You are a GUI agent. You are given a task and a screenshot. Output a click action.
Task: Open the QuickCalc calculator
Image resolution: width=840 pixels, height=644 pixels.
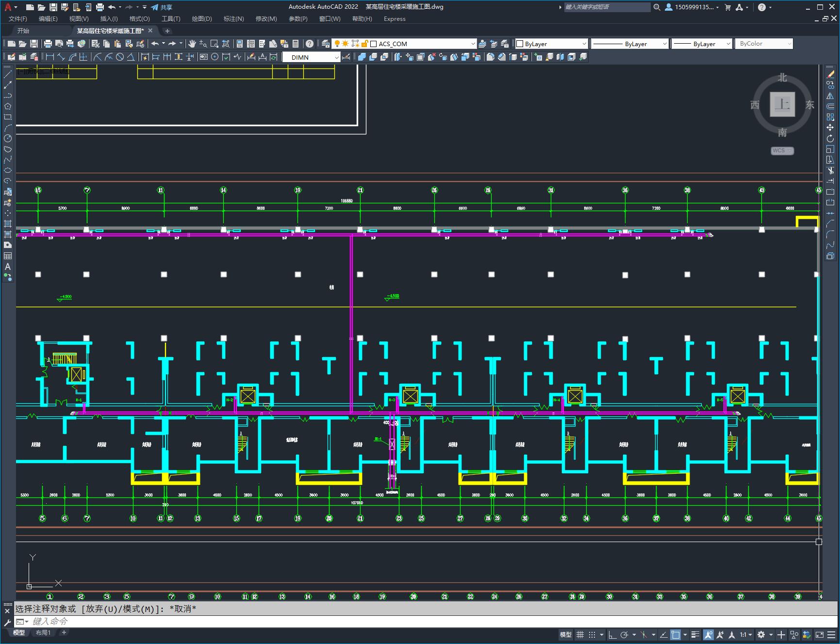tap(296, 44)
